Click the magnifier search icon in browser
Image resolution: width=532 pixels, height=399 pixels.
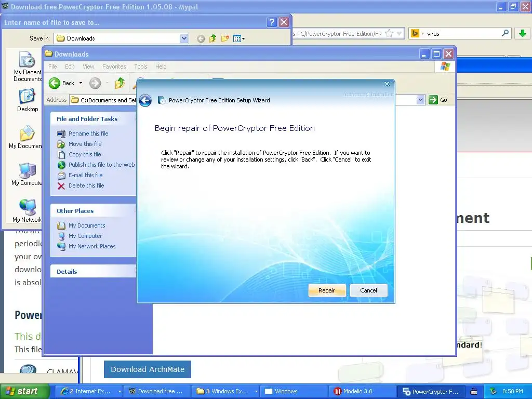(x=505, y=33)
